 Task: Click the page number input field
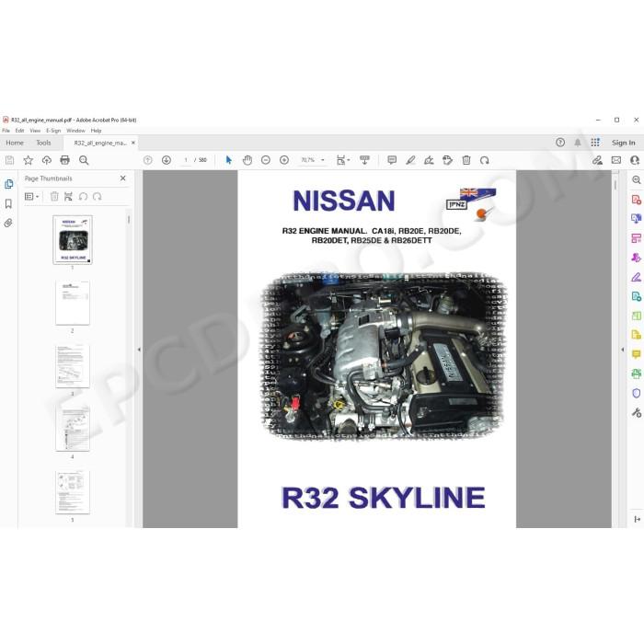(186, 160)
